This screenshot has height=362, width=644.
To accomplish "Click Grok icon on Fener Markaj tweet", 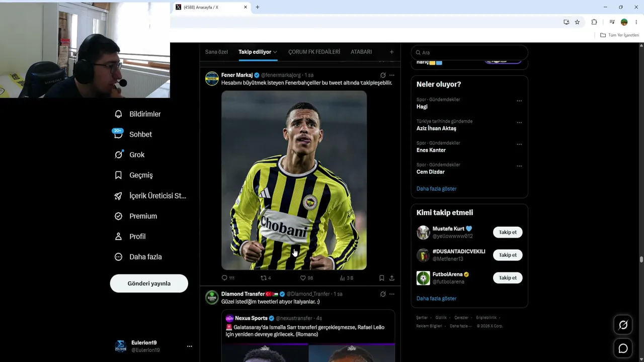I will pos(383,75).
